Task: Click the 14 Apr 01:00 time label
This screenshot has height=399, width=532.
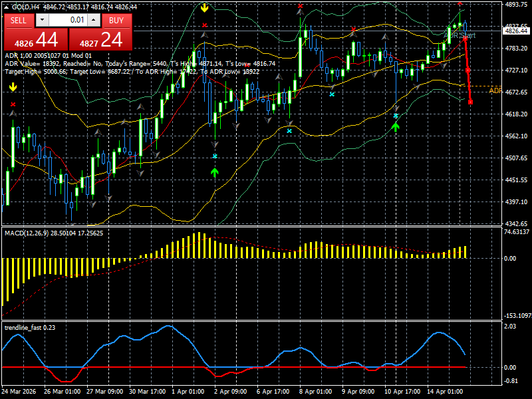Action: tap(445, 391)
